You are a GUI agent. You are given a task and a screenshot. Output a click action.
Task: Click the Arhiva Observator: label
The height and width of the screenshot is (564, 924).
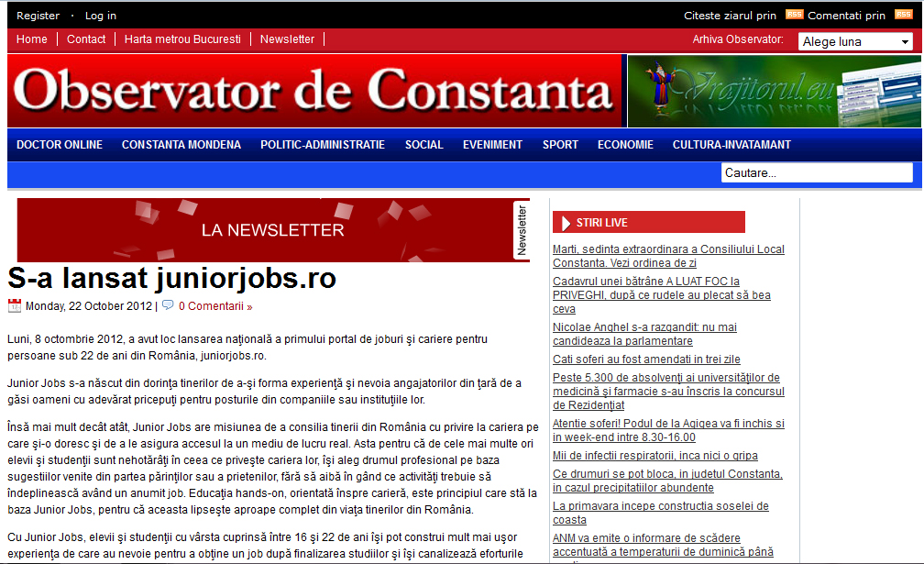(x=738, y=39)
